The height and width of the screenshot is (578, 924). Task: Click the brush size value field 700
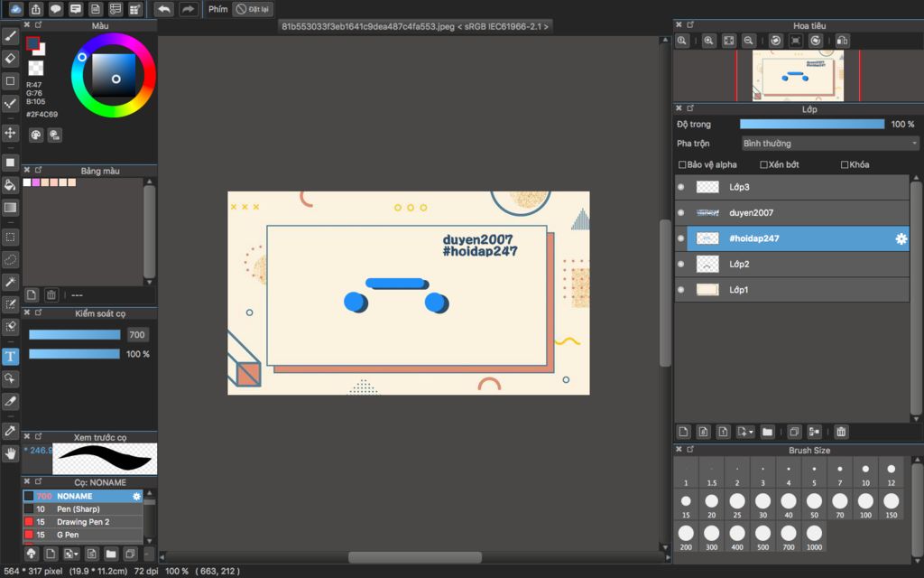(x=137, y=335)
